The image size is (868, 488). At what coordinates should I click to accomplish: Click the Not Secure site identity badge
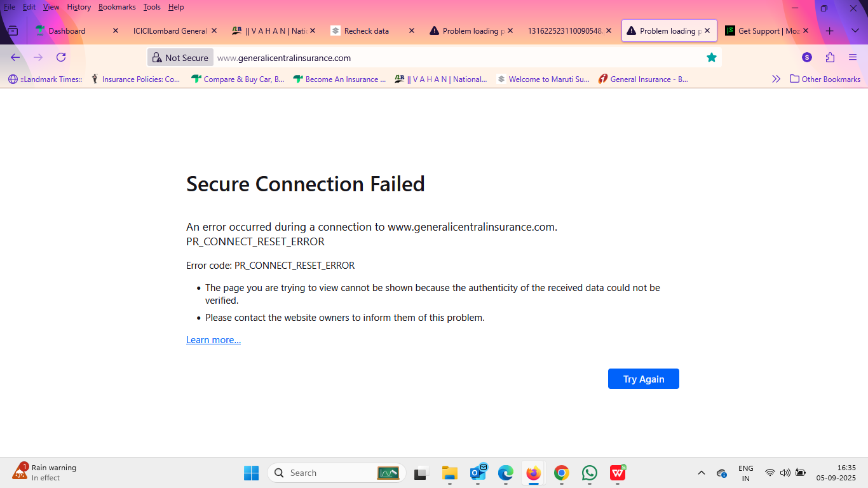coord(180,58)
